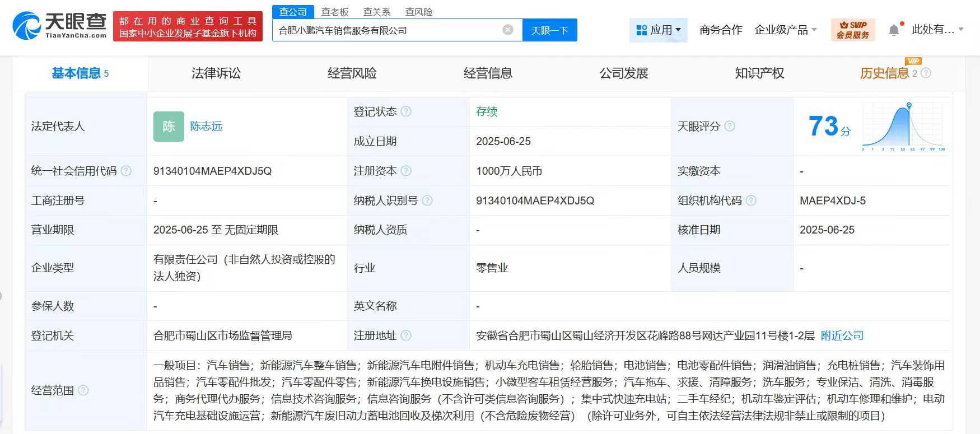Image resolution: width=980 pixels, height=434 pixels.
Task: Open the 经营信息 tab
Action: pos(488,73)
